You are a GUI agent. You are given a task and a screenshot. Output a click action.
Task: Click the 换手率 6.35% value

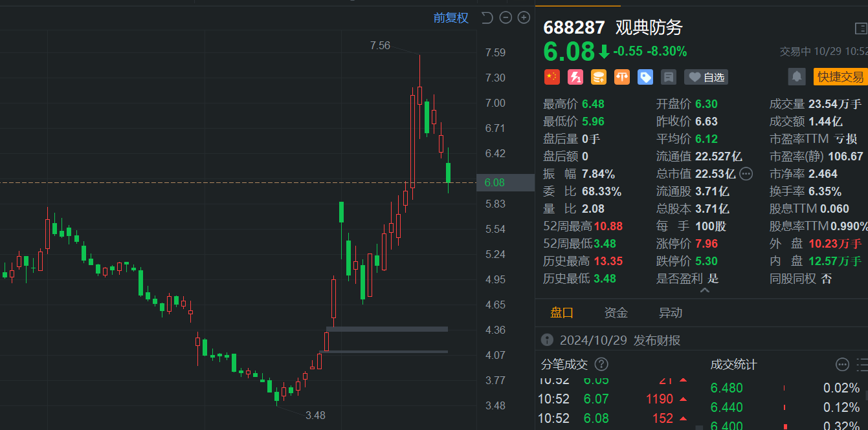pos(825,191)
